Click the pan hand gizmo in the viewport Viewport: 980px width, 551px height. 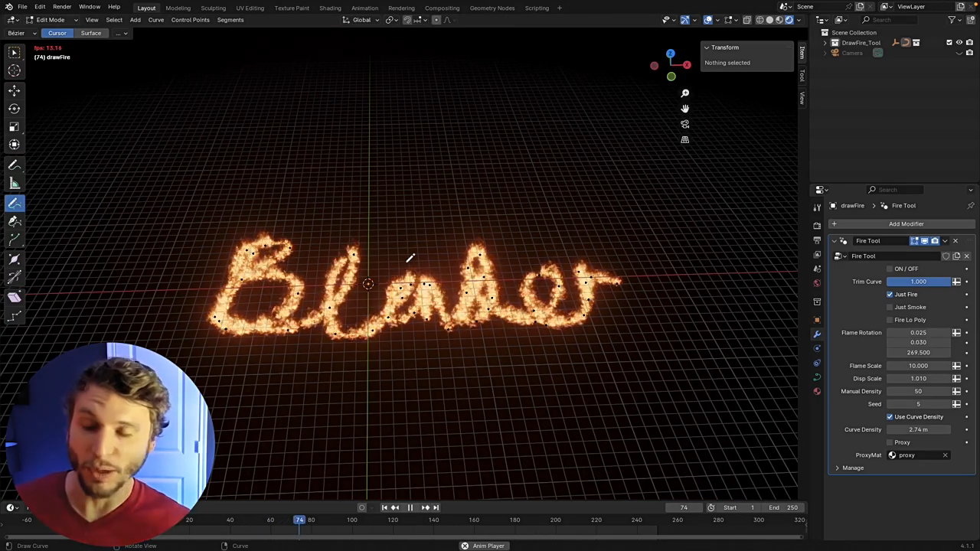click(685, 108)
